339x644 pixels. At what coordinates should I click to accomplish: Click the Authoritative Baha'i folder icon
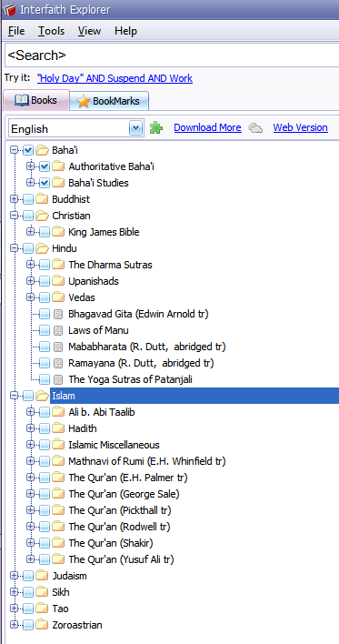pyautogui.click(x=58, y=166)
